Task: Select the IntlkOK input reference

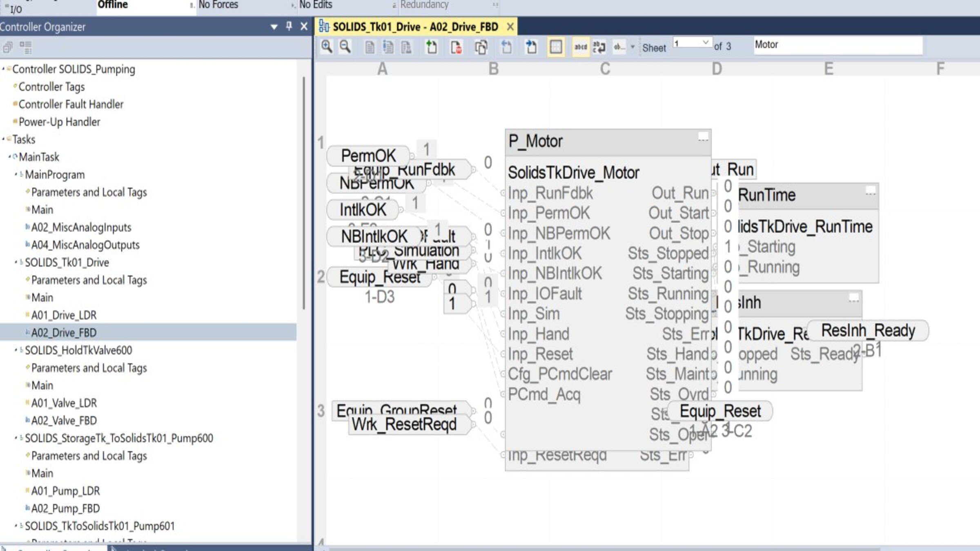Action: 363,209
